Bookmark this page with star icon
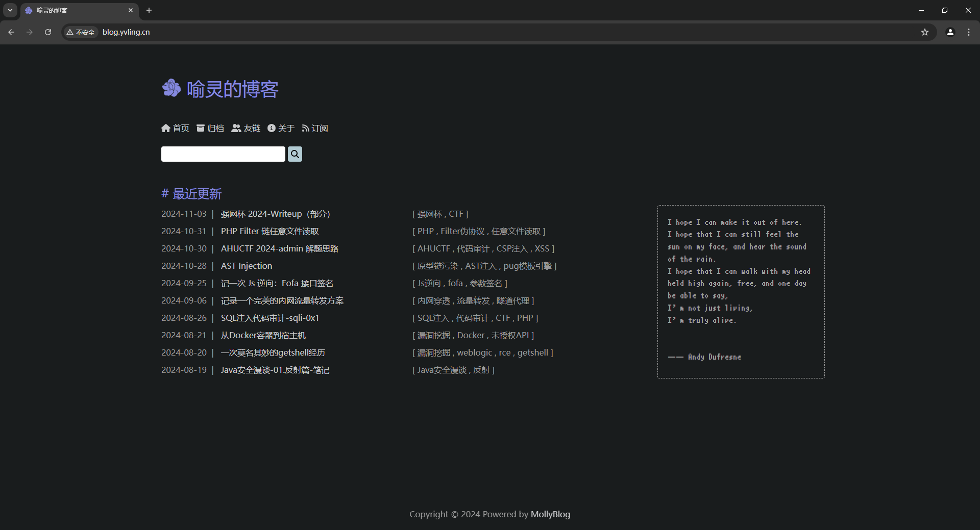The height and width of the screenshot is (530, 980). click(x=924, y=32)
